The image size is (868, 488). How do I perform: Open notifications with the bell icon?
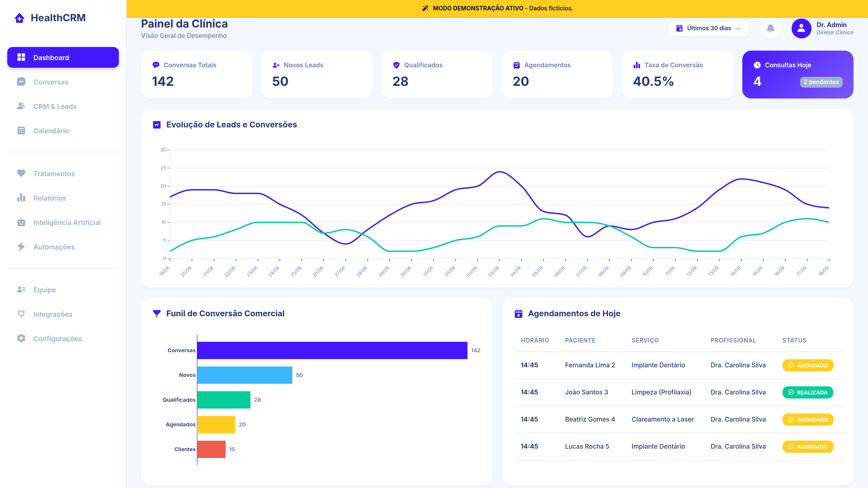771,28
